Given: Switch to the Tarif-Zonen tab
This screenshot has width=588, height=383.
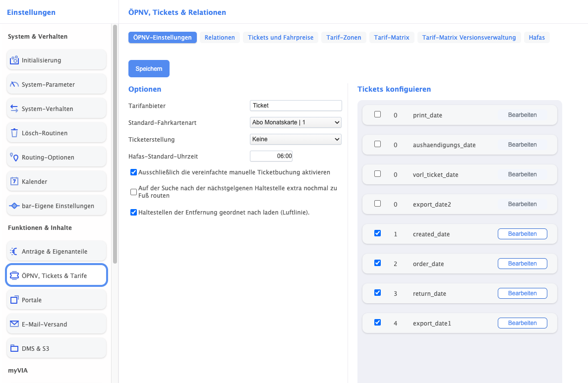Looking at the screenshot, I should 344,38.
